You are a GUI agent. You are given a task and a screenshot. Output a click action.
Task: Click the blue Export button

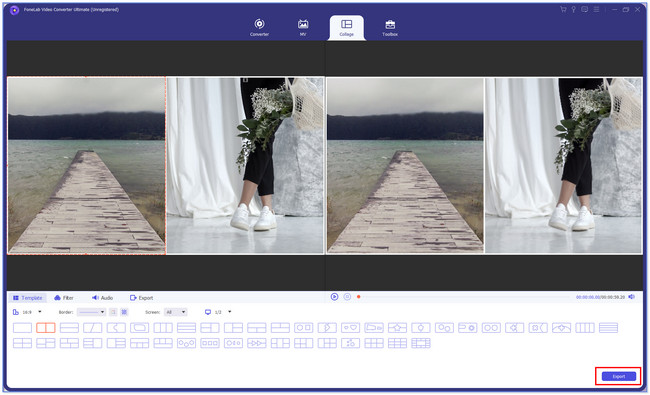[x=618, y=376]
